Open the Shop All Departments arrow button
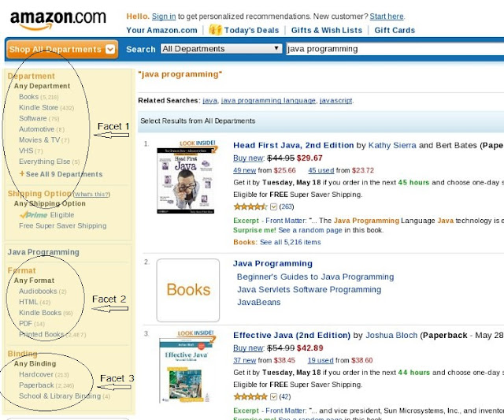This screenshot has height=420, width=504. pos(110,49)
